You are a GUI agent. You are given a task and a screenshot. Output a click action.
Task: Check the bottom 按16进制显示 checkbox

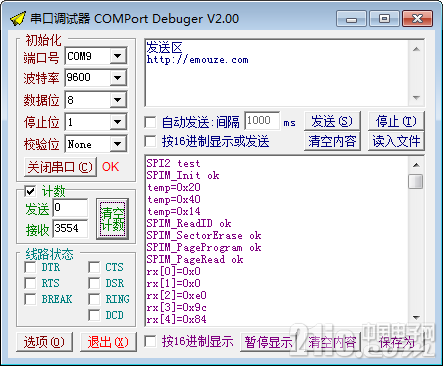(x=150, y=341)
